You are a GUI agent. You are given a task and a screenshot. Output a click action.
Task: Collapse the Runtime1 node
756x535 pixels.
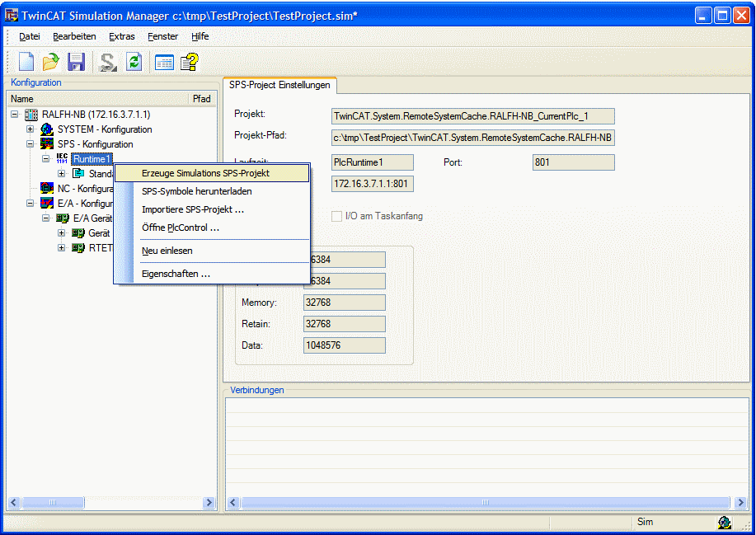tap(45, 158)
